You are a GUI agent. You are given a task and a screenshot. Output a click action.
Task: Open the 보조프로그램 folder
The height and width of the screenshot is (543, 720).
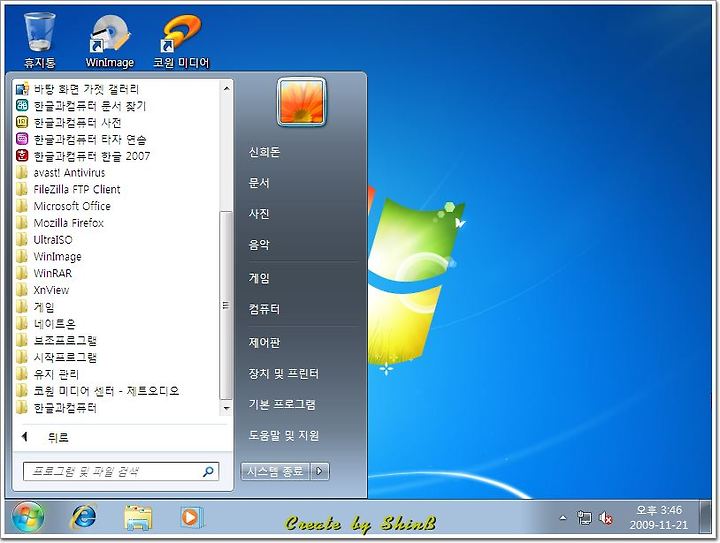pyautogui.click(x=56, y=341)
